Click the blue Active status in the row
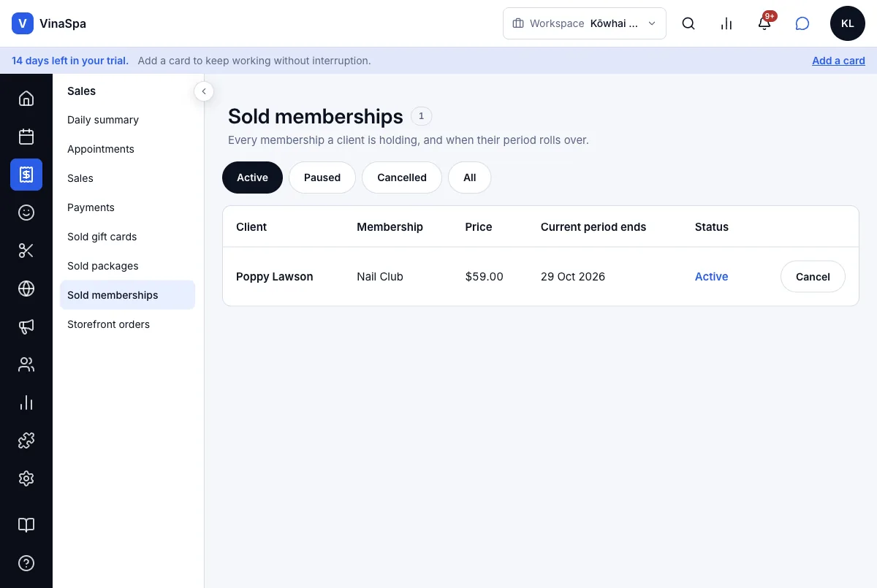Screen dimensions: 877x588 click(x=711, y=277)
